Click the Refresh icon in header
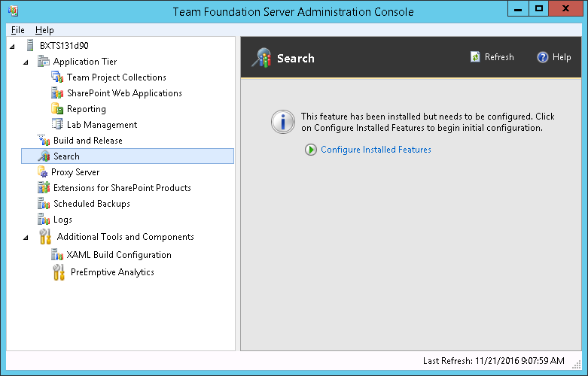 [x=475, y=57]
